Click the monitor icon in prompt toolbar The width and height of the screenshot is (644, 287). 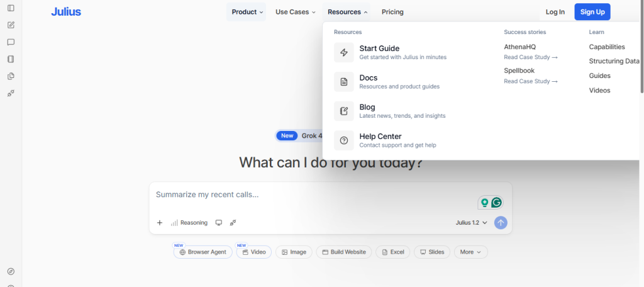pyautogui.click(x=219, y=223)
